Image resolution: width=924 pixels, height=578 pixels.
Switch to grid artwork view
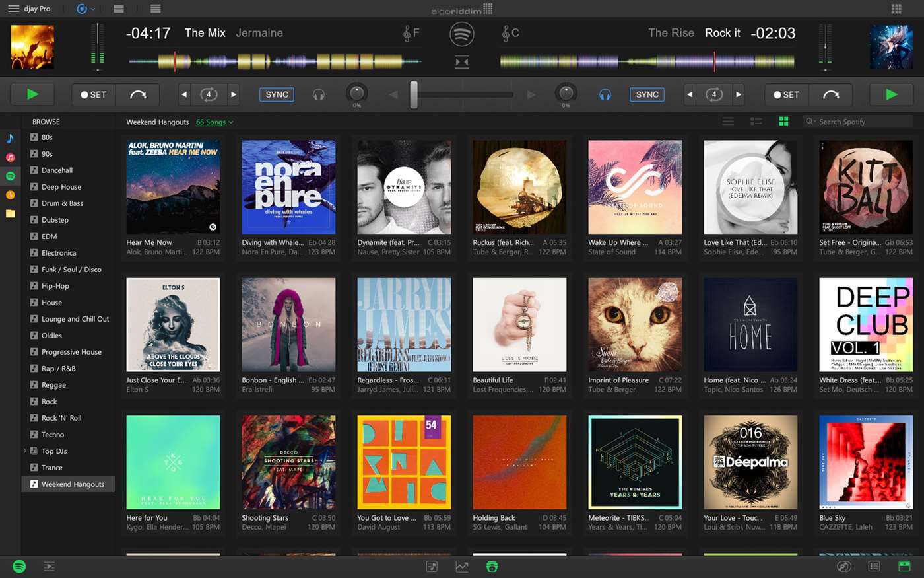click(x=783, y=122)
